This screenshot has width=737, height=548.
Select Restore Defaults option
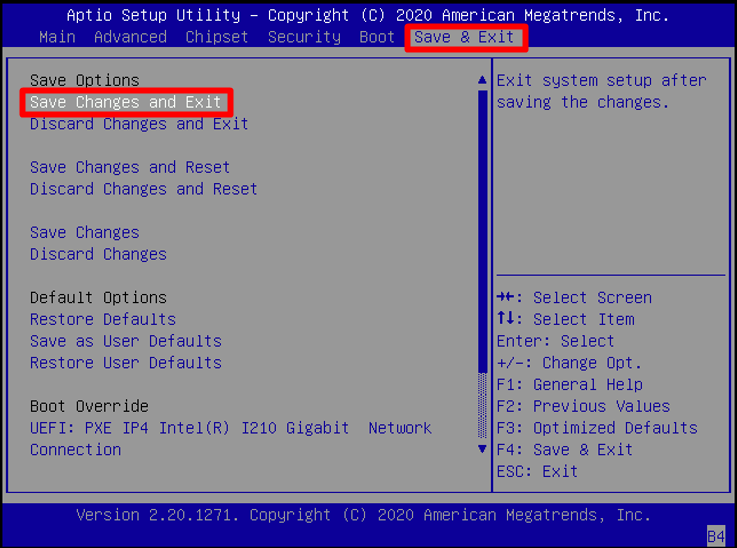pos(102,319)
